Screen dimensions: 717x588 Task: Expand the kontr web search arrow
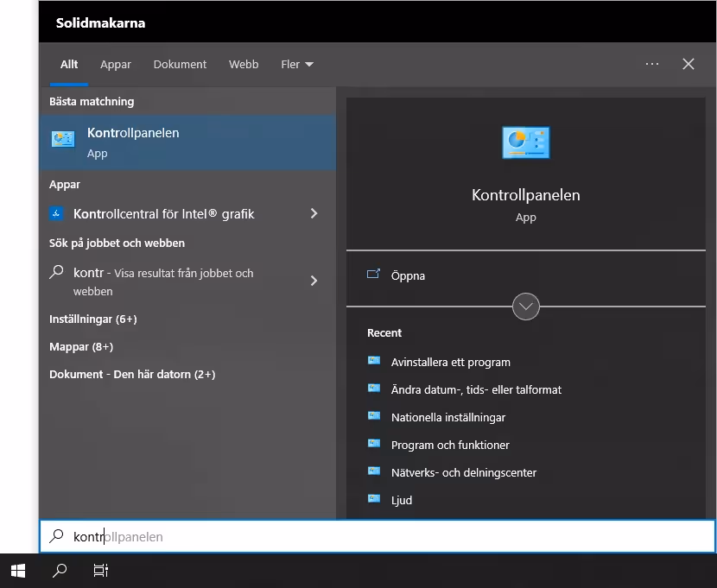314,281
